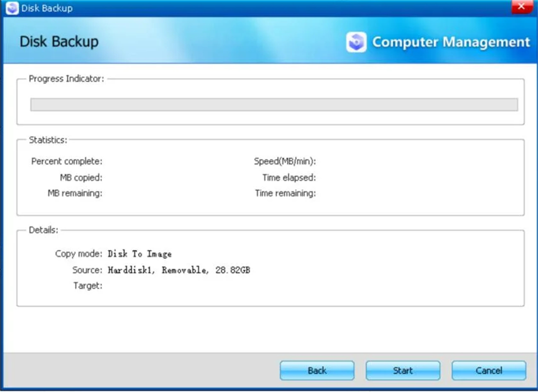The height and width of the screenshot is (392, 538).
Task: Click the Computer Management logo icon
Action: coord(356,42)
